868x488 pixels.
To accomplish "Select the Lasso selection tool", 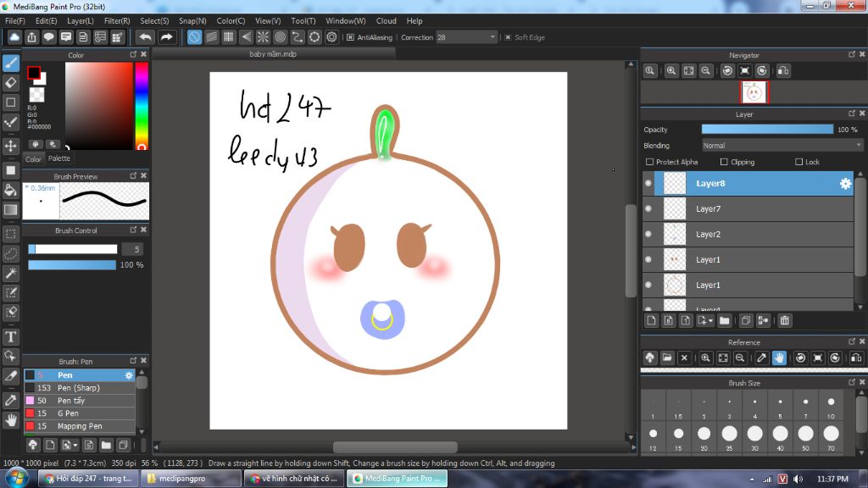I will click(10, 253).
